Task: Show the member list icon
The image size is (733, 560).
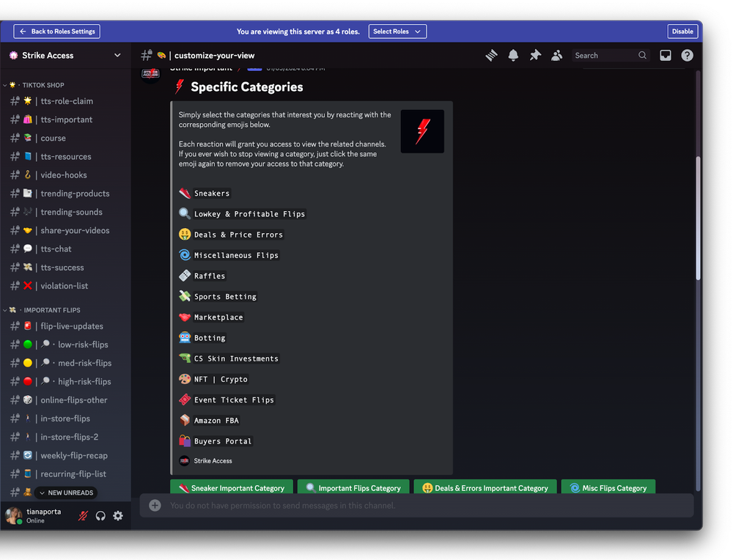Action: [557, 56]
